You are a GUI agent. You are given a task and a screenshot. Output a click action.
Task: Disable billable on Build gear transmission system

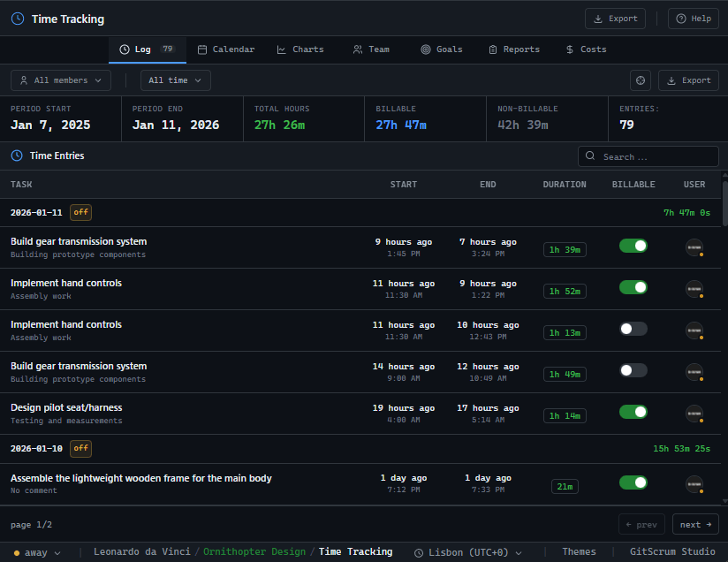[633, 246]
